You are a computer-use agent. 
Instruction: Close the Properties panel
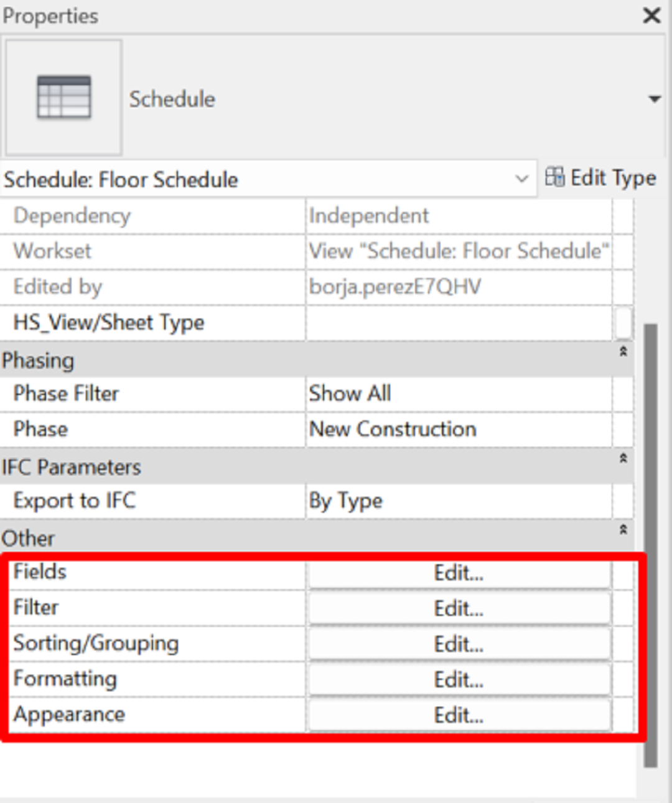coord(651,15)
